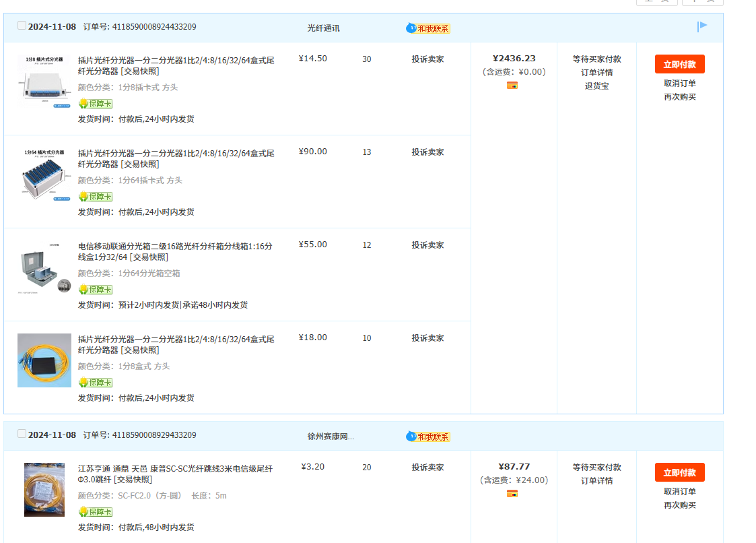756x543 pixels.
Task: Cancel the ¥87.77 order via 取消订单
Action: point(679,492)
